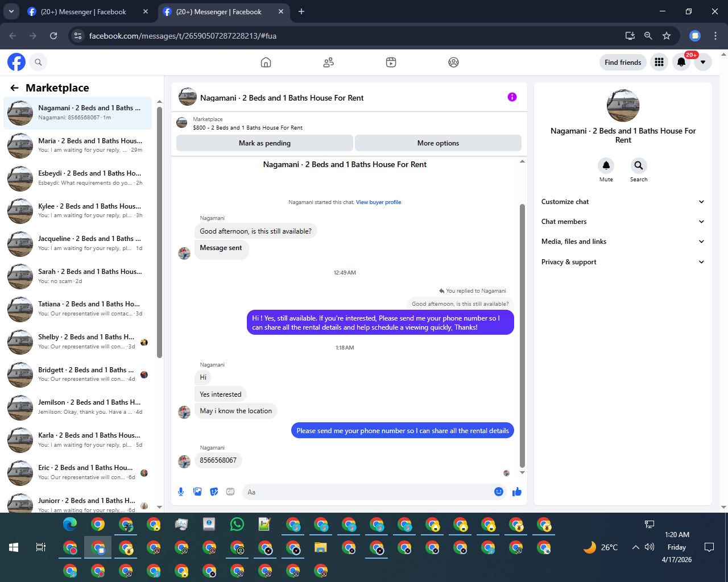Click the Windows Start button
The image size is (728, 582).
14,547
